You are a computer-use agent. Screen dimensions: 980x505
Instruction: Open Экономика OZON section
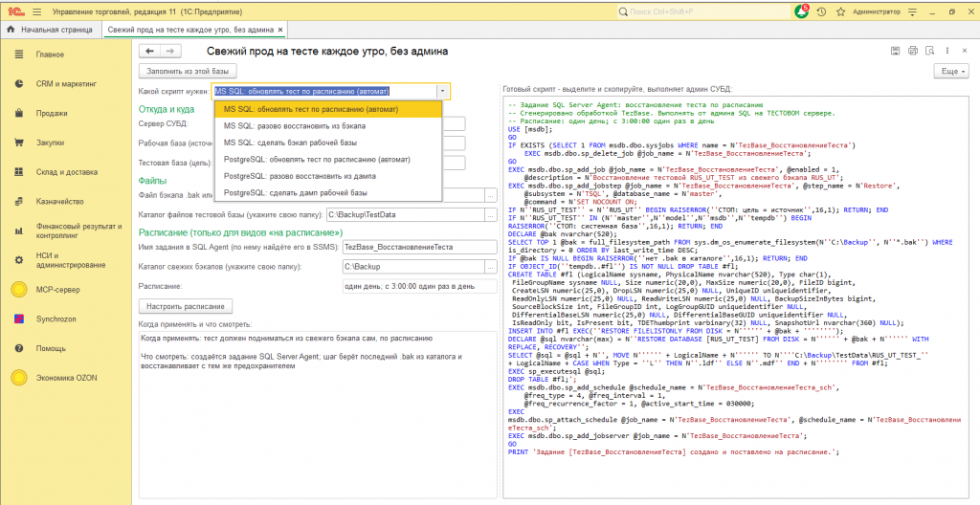[x=66, y=378]
